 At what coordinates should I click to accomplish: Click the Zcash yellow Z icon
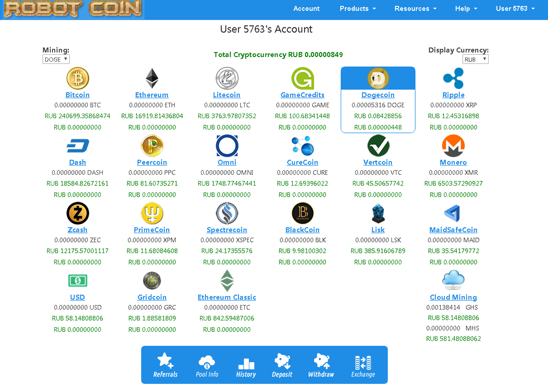[78, 214]
